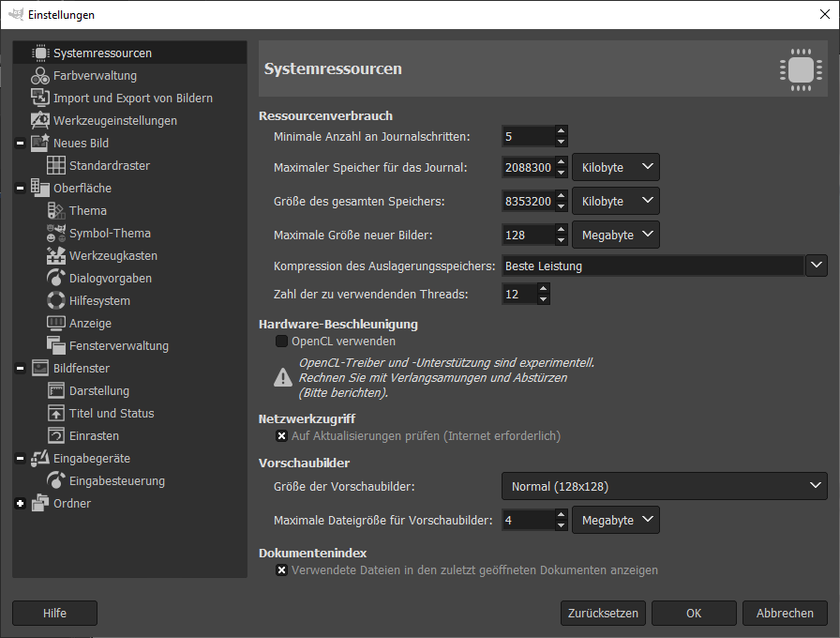Click the large chip icon in the header

[x=801, y=69]
